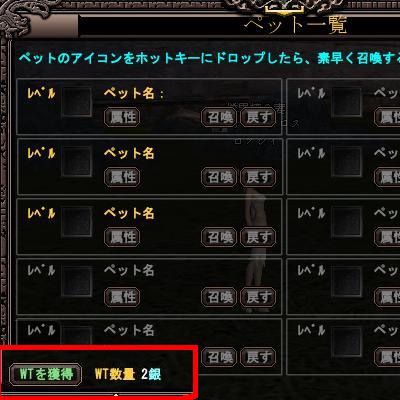The image size is (400, 400).
Task: Select the pet icon slot in fourth row
Action: click(x=76, y=281)
